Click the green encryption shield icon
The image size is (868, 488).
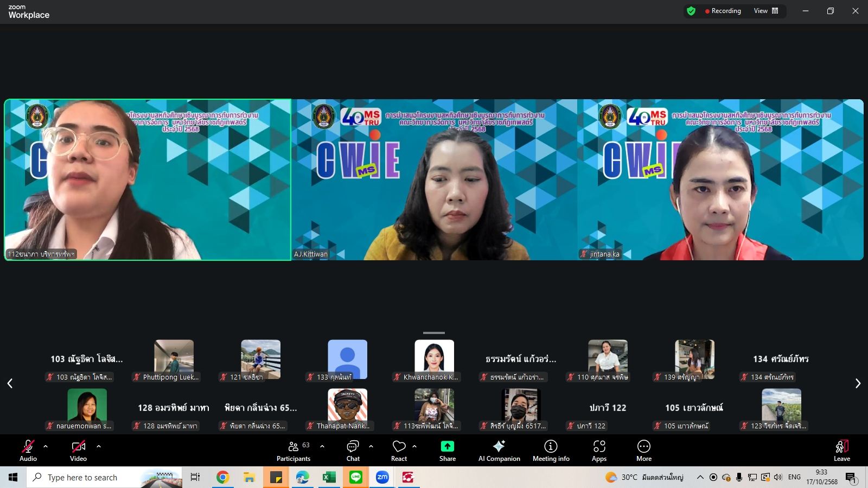click(x=691, y=11)
